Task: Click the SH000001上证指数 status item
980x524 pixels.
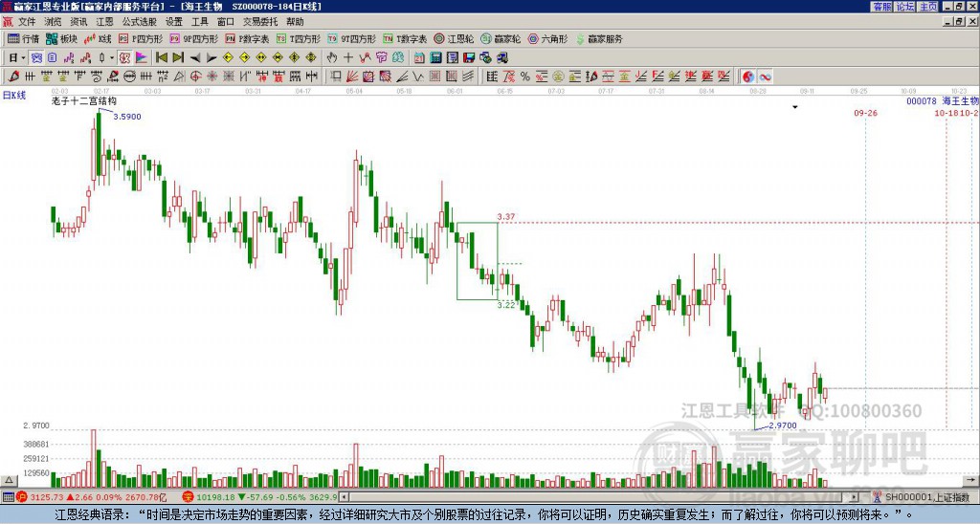Action: (x=925, y=497)
